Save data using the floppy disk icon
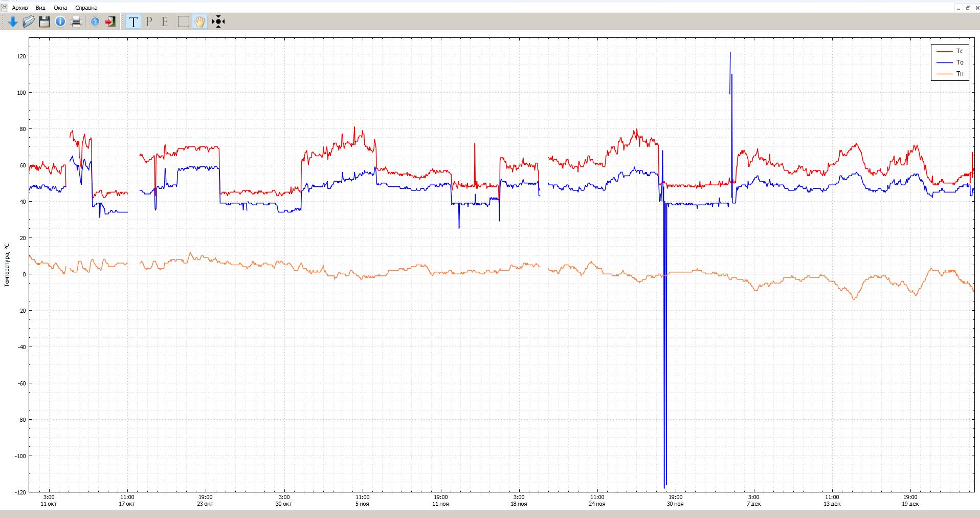Image resolution: width=980 pixels, height=518 pixels. 44,21
